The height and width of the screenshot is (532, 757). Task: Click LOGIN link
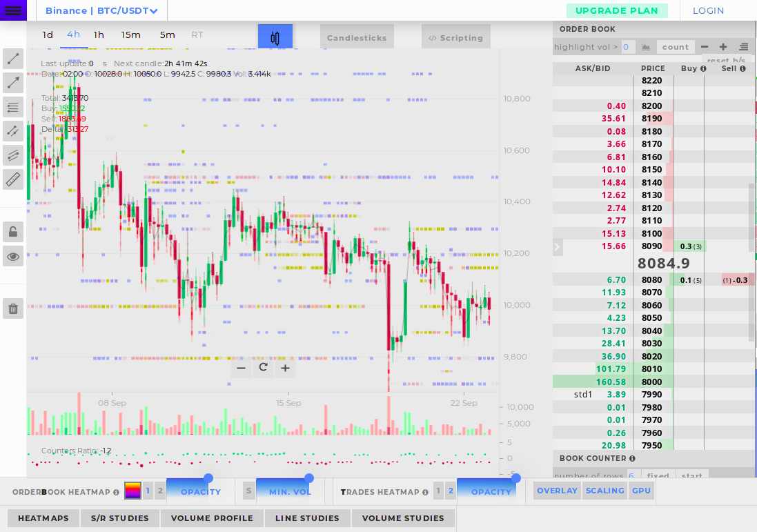click(x=708, y=10)
